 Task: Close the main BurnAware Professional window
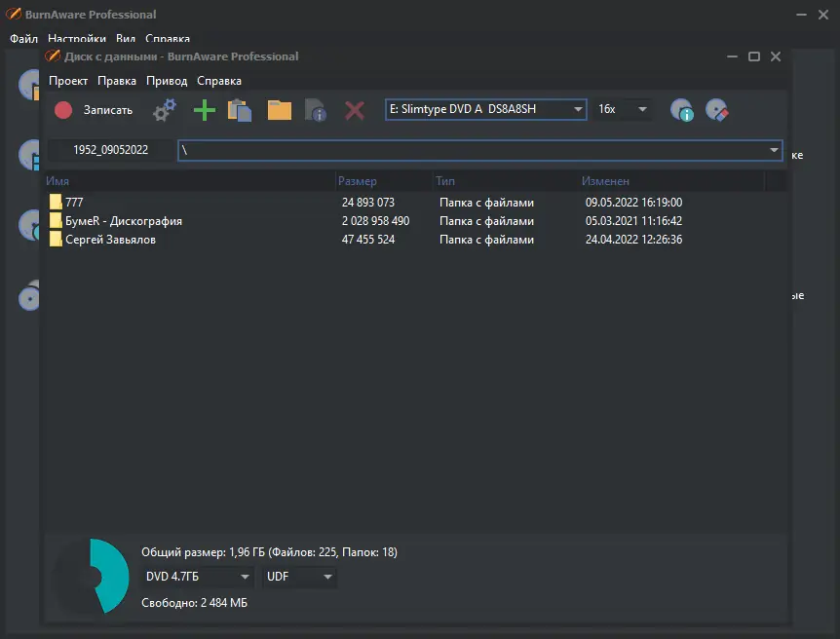pos(823,15)
